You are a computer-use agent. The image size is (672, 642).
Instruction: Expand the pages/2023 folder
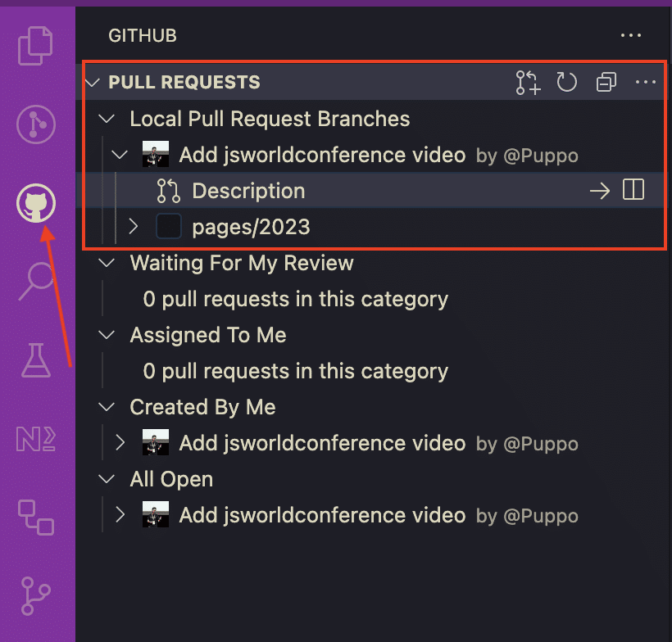(x=134, y=226)
